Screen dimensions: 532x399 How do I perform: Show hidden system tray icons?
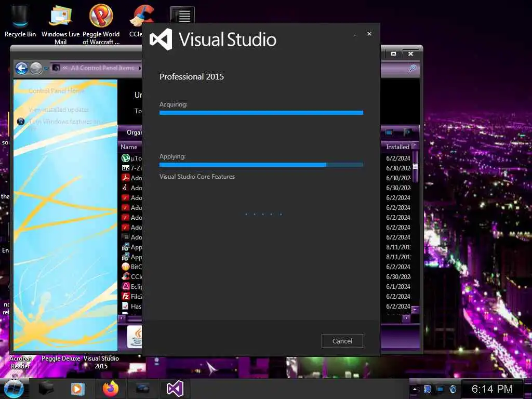tap(415, 389)
